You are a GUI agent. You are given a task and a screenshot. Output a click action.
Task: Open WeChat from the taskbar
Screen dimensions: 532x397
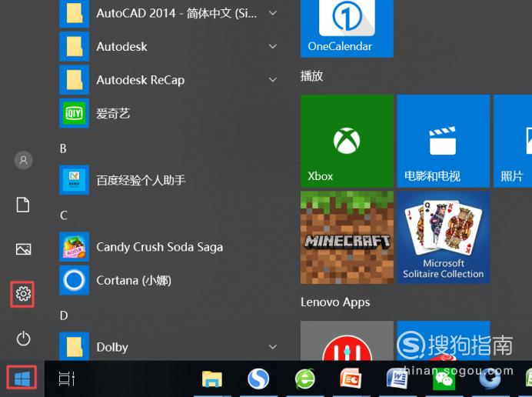[444, 380]
